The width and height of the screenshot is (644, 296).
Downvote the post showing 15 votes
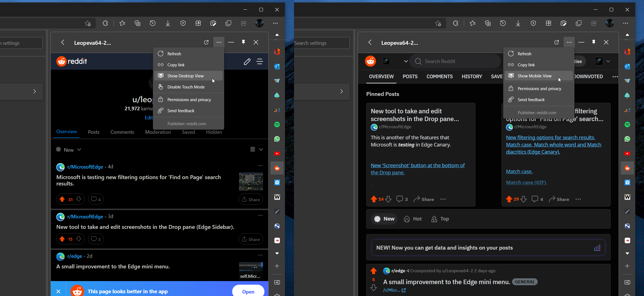tap(79, 239)
